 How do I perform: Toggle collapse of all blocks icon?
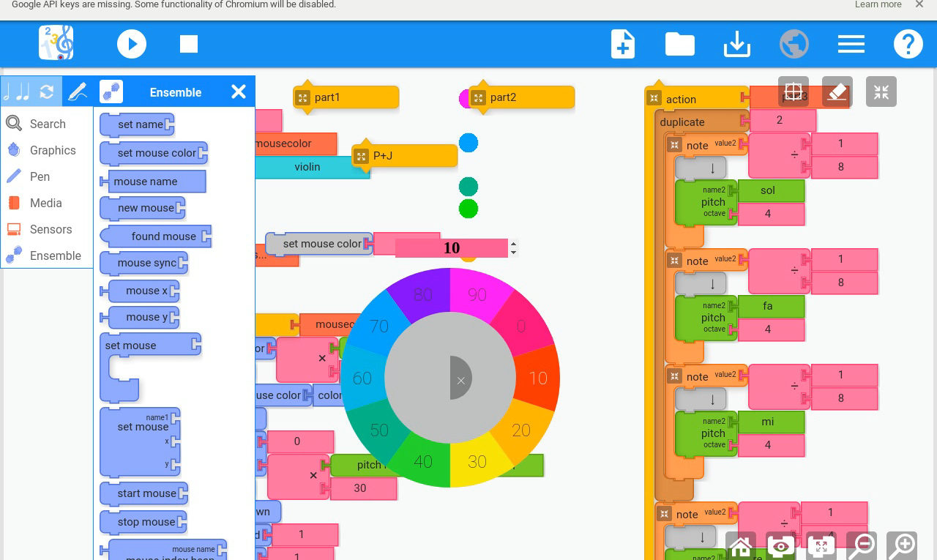click(x=821, y=546)
